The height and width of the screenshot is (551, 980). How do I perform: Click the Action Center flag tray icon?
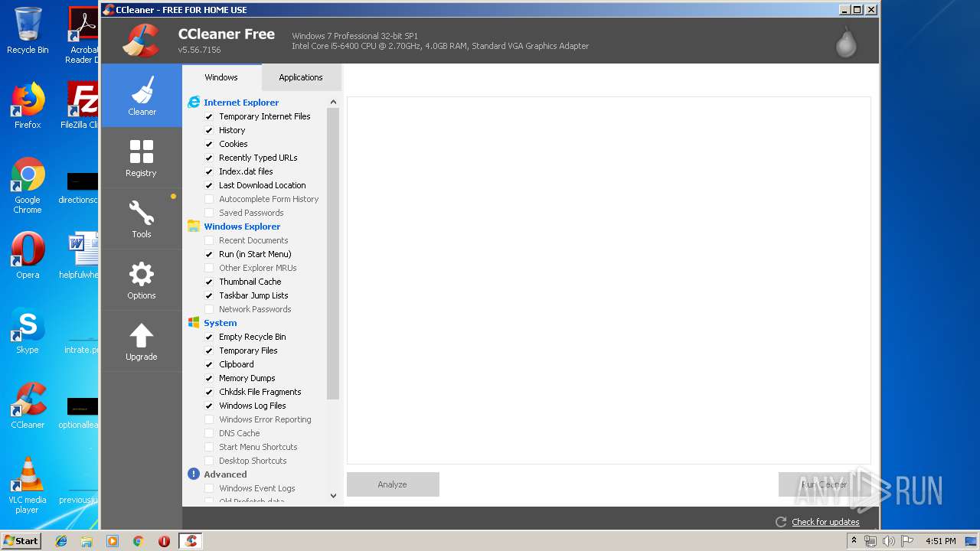point(906,541)
